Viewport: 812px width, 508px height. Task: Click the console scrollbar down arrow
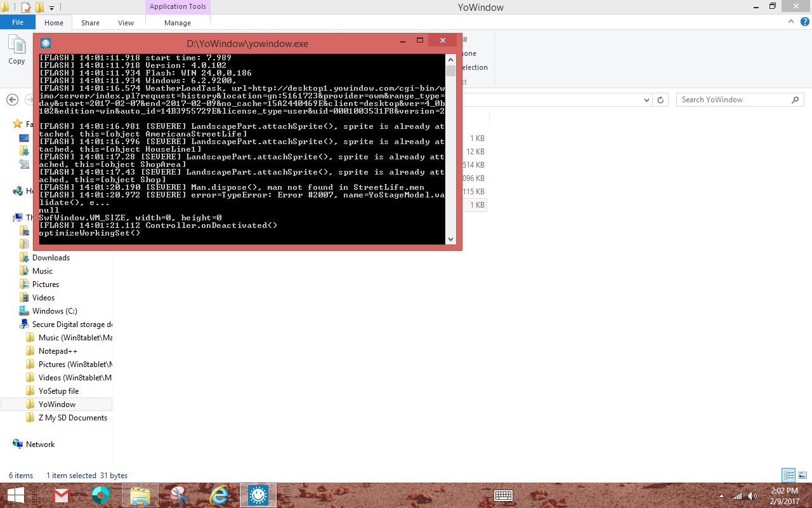point(450,239)
